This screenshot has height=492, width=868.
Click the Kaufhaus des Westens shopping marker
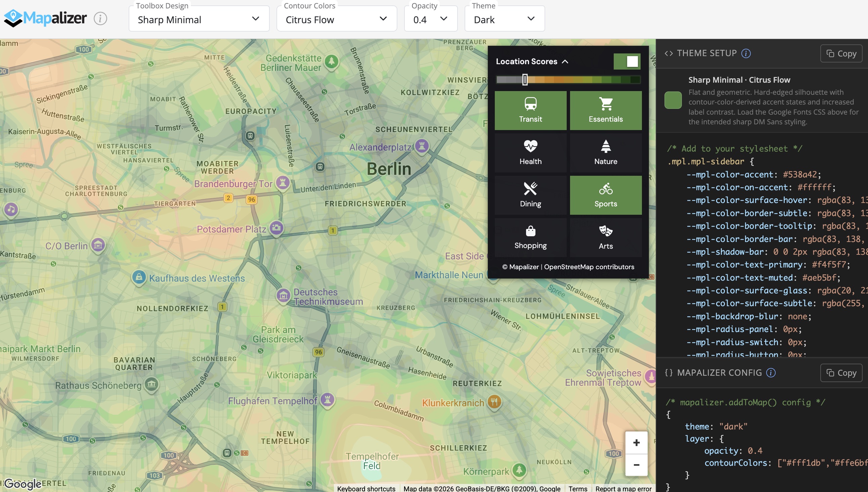pos(138,278)
